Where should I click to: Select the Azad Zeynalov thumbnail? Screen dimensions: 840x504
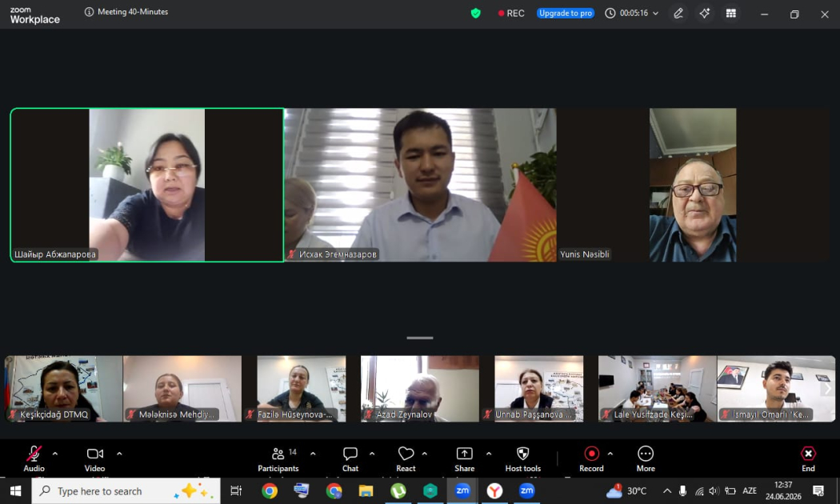(420, 389)
